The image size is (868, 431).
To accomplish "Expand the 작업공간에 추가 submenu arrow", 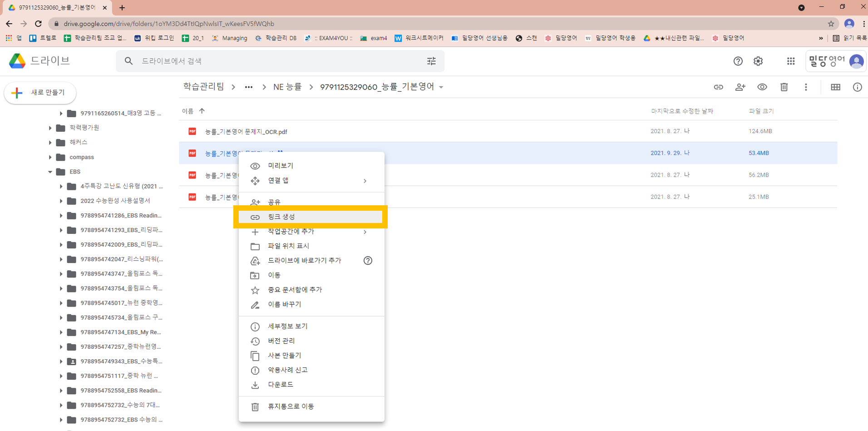I will click(365, 232).
